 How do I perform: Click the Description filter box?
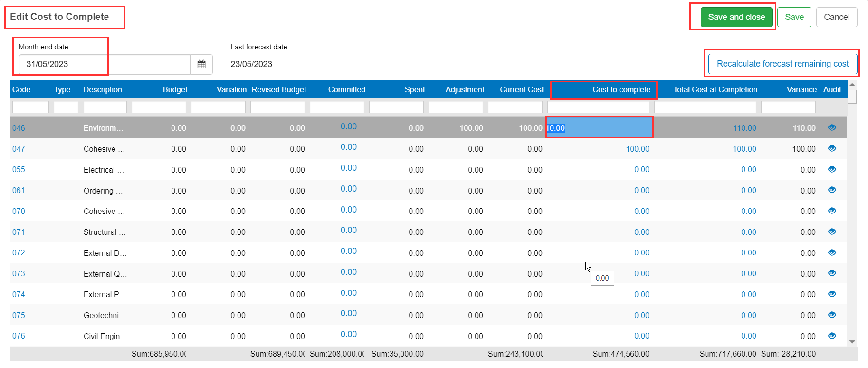coord(105,107)
